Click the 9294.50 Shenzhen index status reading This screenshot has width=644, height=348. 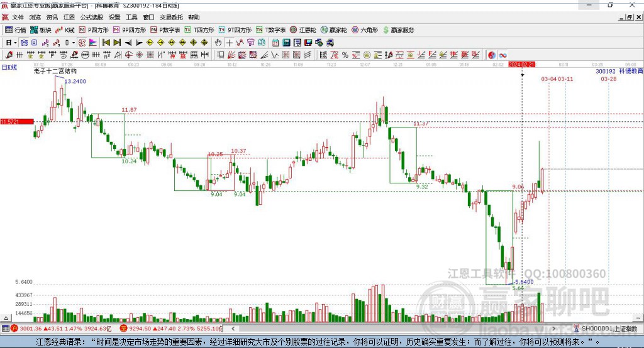pyautogui.click(x=140, y=329)
